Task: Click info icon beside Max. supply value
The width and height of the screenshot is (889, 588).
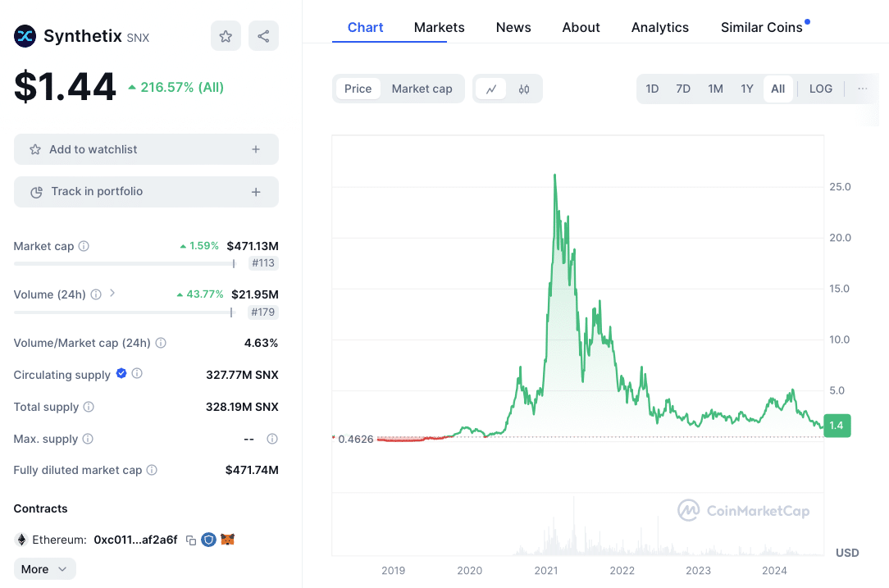Action: tap(272, 439)
